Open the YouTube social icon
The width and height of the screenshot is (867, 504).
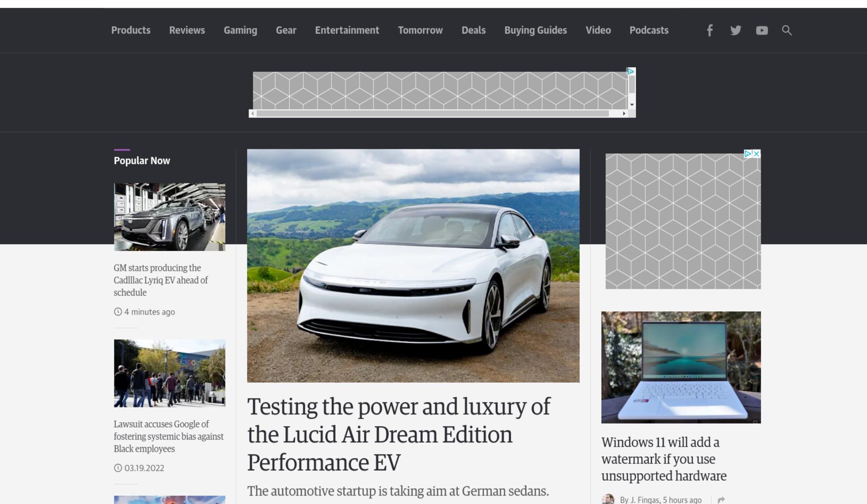(x=762, y=30)
